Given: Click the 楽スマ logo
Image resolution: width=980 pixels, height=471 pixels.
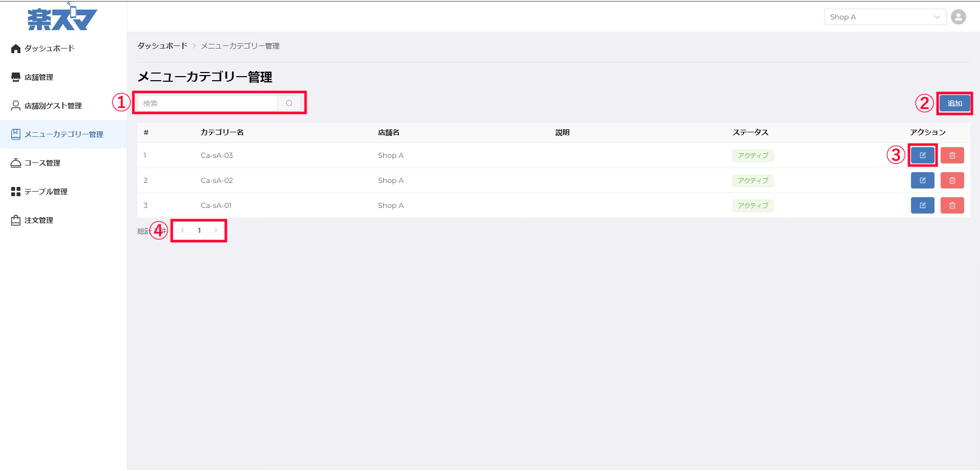Looking at the screenshot, I should pos(62,18).
